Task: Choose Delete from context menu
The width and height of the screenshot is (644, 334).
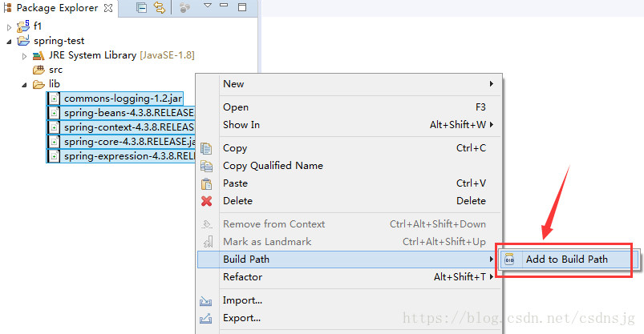Action: (349, 201)
